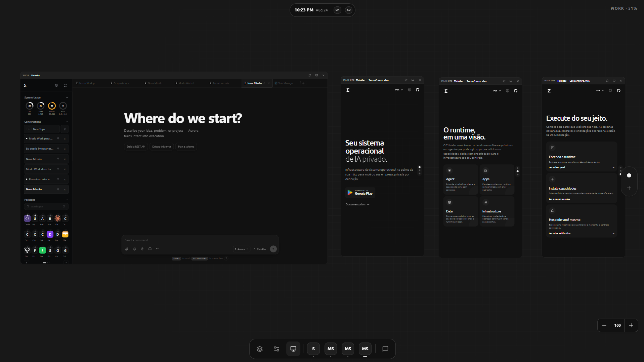Viewport: 644px width, 362px height.
Task: Pin the Eu queria integrar os conversation
Action: [x=58, y=149]
